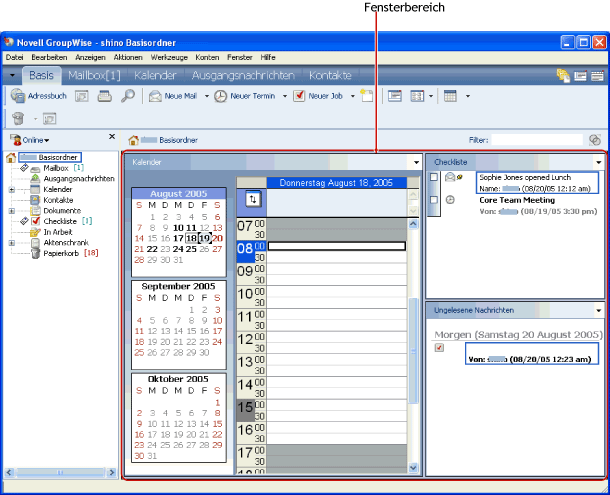610x495 pixels.
Task: Click the calendar grid view toolbar icon
Action: [x=450, y=96]
